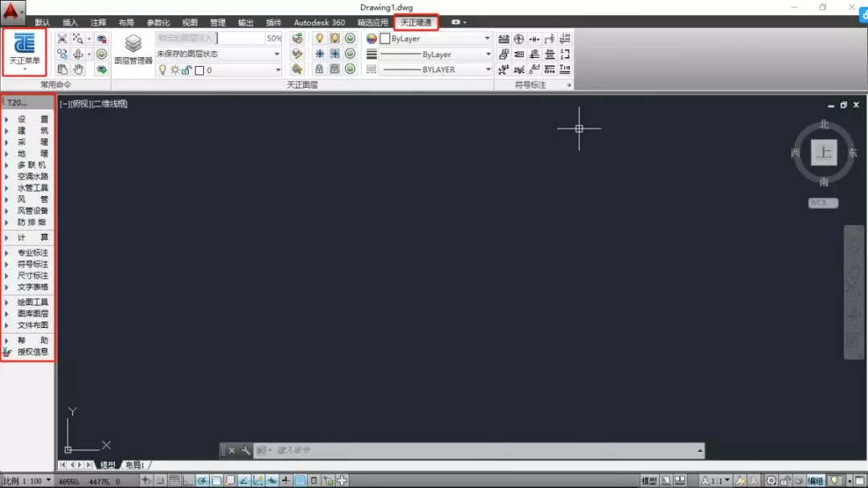The image size is (868, 488).
Task: Click the color swatch of layer 0
Action: [x=200, y=71]
